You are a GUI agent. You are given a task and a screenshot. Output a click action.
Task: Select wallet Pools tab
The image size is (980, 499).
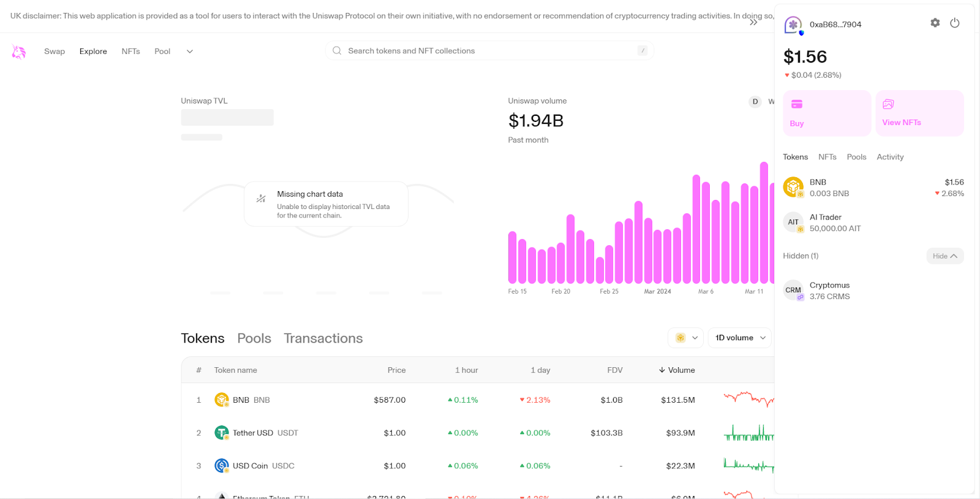[856, 157]
